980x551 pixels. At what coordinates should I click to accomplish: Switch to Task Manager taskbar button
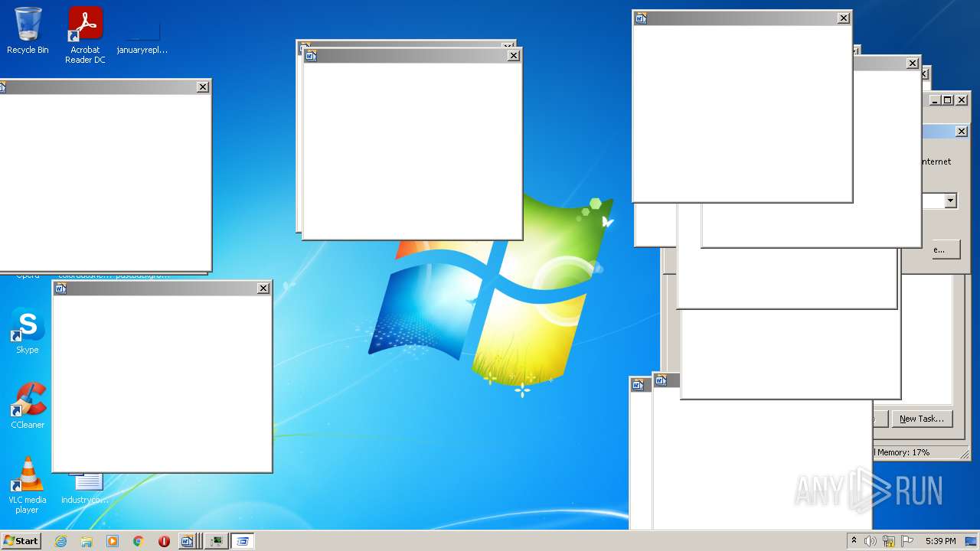(217, 541)
